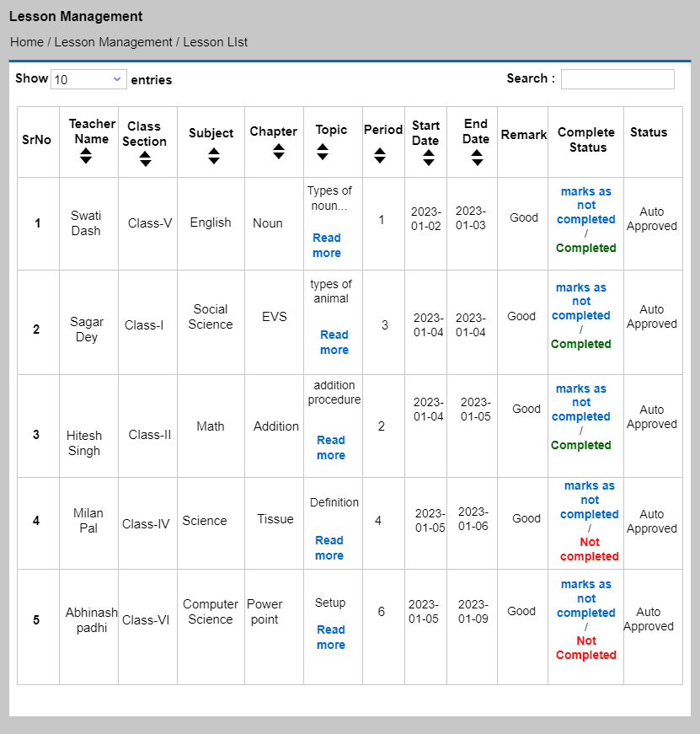Select Tissue chapter cell

tap(275, 519)
